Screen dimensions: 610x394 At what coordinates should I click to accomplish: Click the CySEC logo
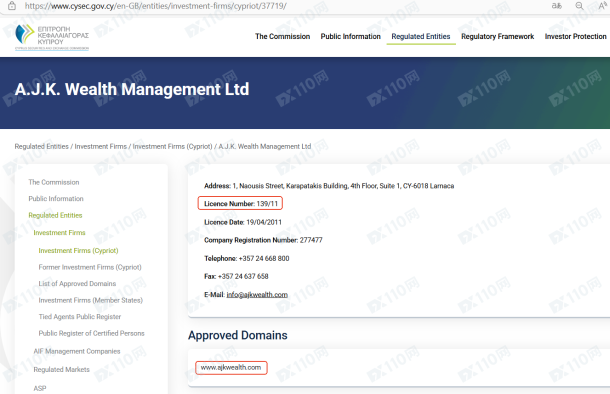52,37
